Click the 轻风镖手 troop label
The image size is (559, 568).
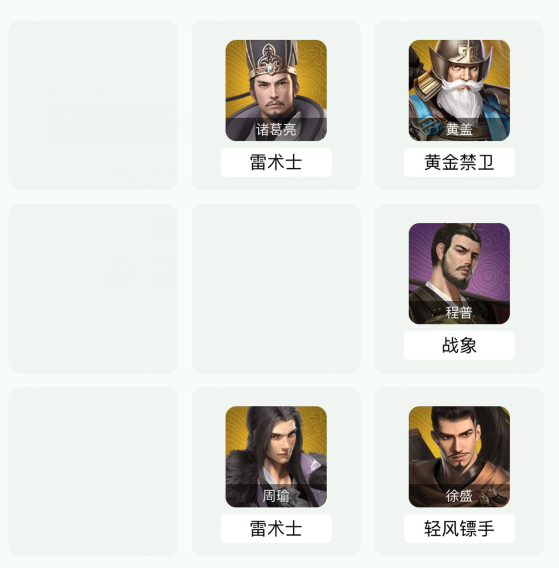click(459, 529)
